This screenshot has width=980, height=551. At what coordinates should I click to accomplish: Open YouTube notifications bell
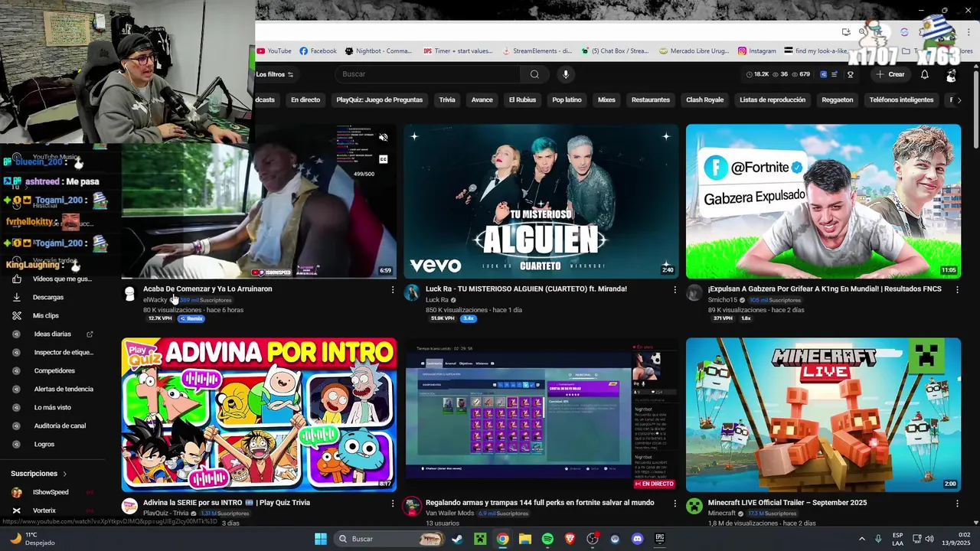924,74
